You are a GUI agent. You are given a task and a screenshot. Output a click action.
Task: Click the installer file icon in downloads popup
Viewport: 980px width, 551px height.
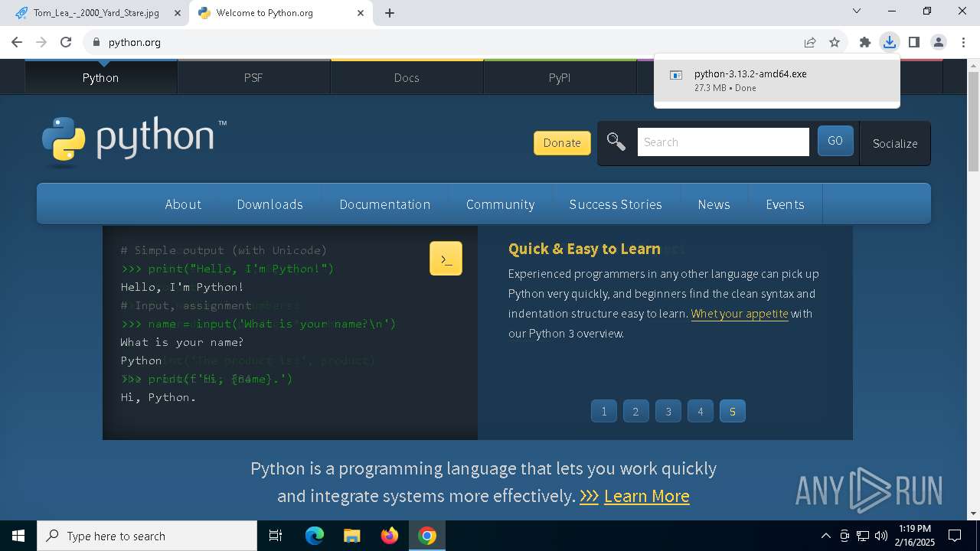pos(676,75)
